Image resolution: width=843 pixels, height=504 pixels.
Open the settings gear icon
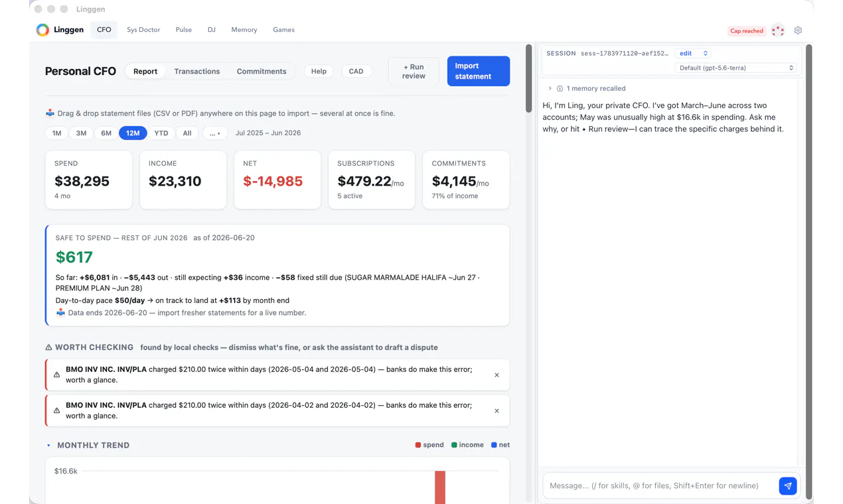[x=798, y=31]
